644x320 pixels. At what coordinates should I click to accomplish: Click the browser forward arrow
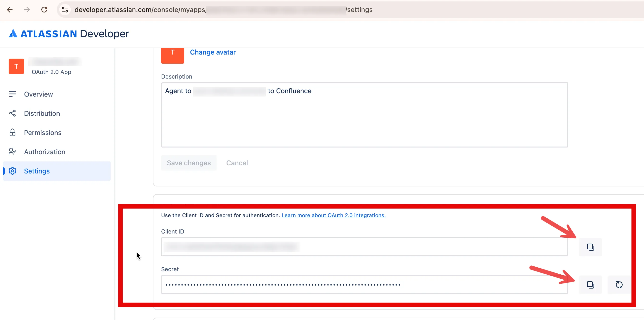point(27,10)
